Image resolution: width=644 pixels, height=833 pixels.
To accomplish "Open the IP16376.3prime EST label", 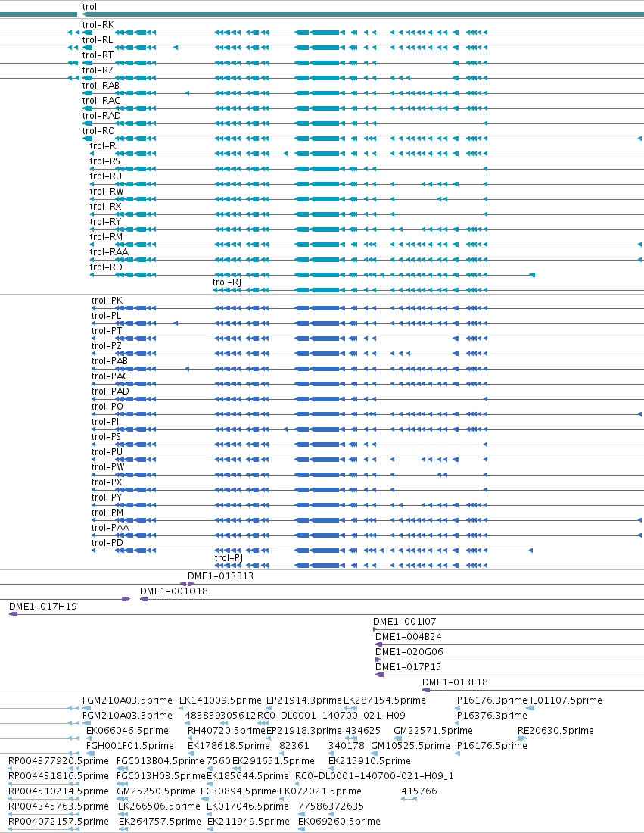I will 491,715.
